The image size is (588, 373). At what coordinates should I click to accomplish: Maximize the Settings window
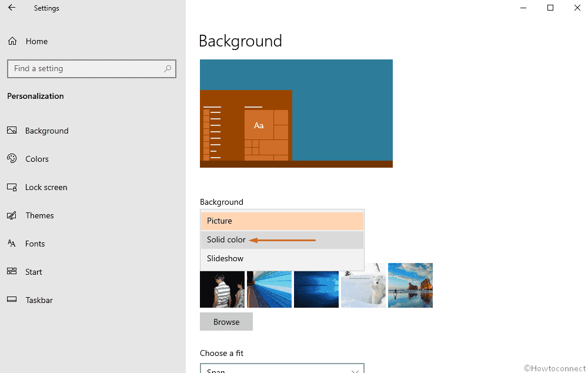pyautogui.click(x=550, y=8)
